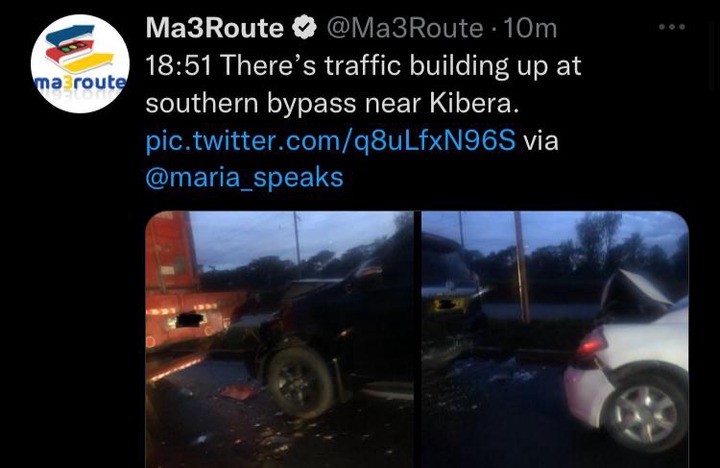Click the white car's alloy wheel in photo
The height and width of the screenshot is (468, 720).
tap(644, 412)
